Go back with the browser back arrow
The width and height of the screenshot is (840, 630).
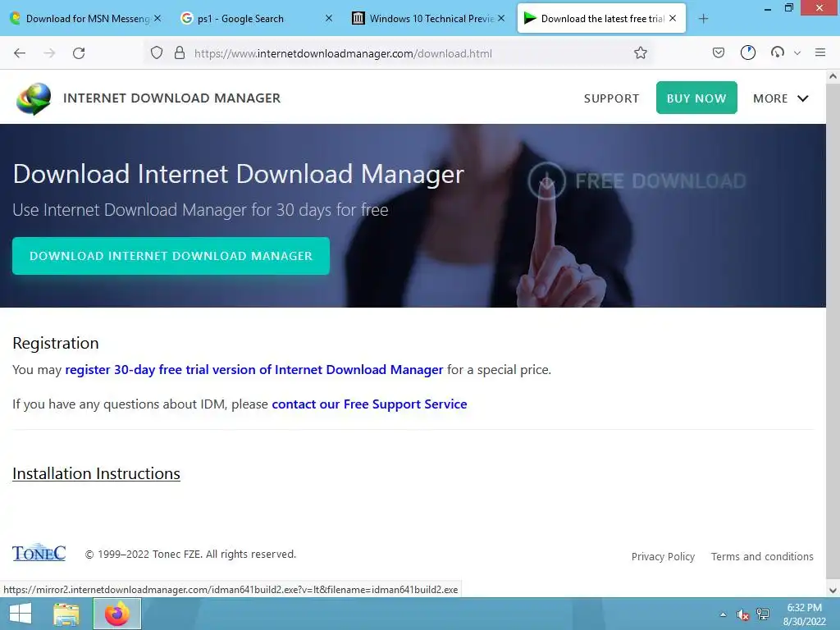[x=20, y=53]
